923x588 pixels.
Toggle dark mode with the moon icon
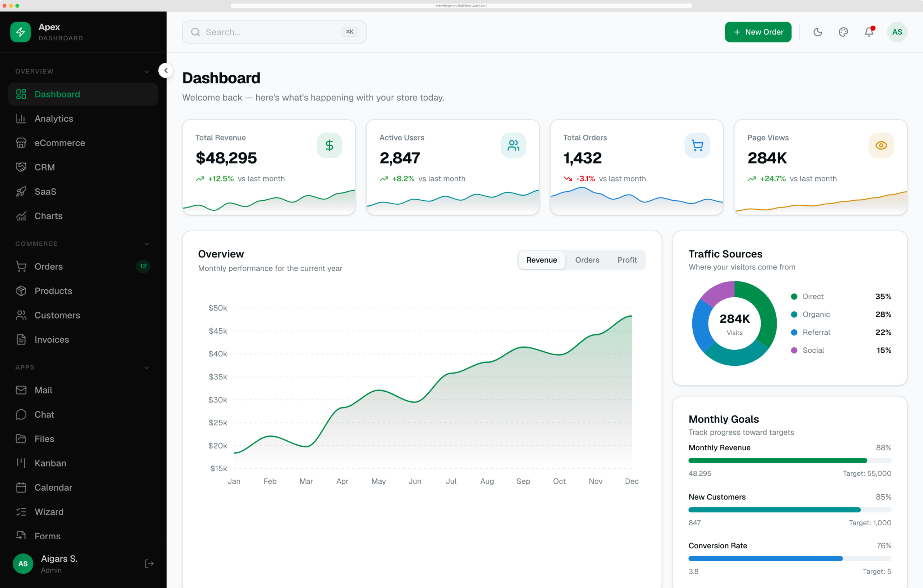pyautogui.click(x=818, y=32)
